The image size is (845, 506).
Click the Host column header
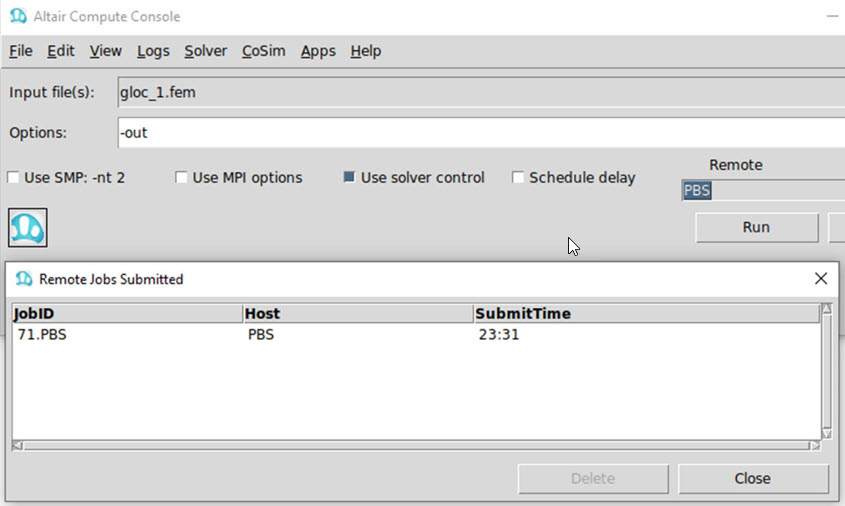[358, 314]
